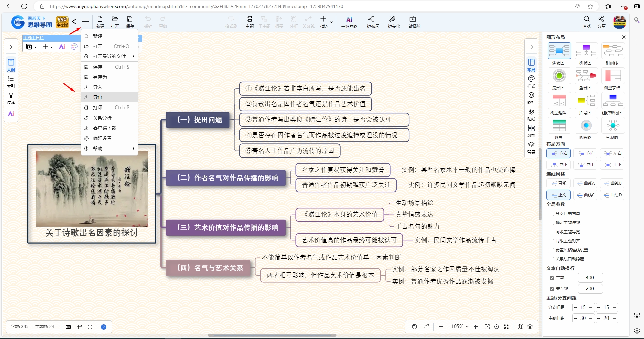Enable 锁定主题连线 checkbox

pos(552,223)
